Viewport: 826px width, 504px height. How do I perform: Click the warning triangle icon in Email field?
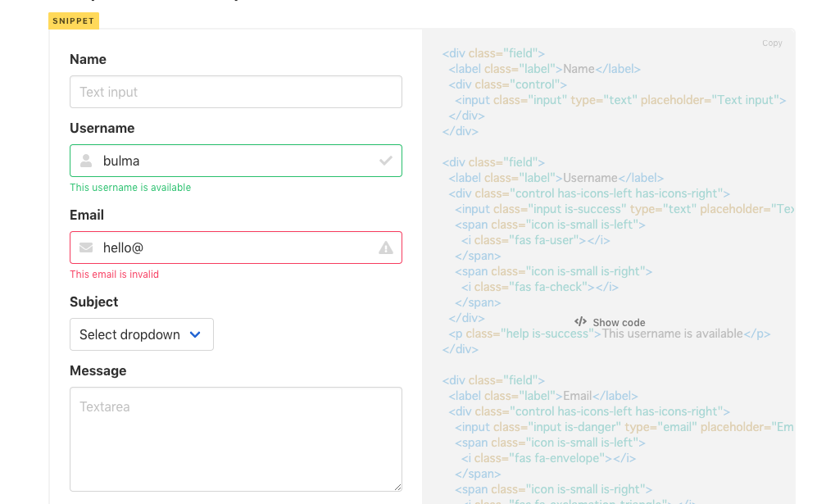tap(386, 247)
